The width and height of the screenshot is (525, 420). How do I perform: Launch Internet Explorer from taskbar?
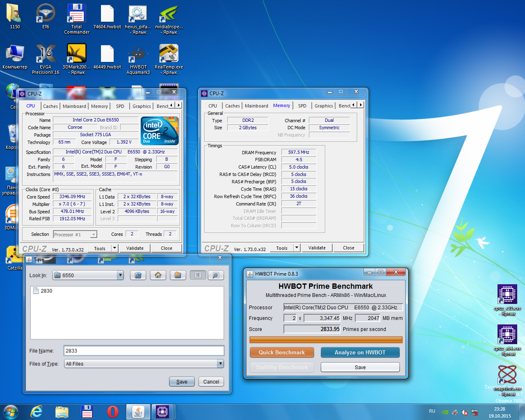(x=37, y=411)
